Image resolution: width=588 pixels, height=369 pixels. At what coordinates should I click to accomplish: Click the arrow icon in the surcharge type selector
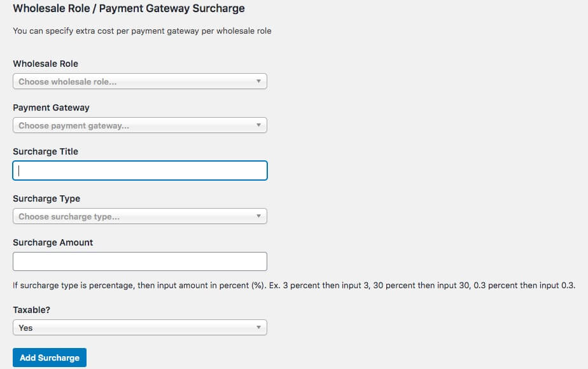click(258, 216)
